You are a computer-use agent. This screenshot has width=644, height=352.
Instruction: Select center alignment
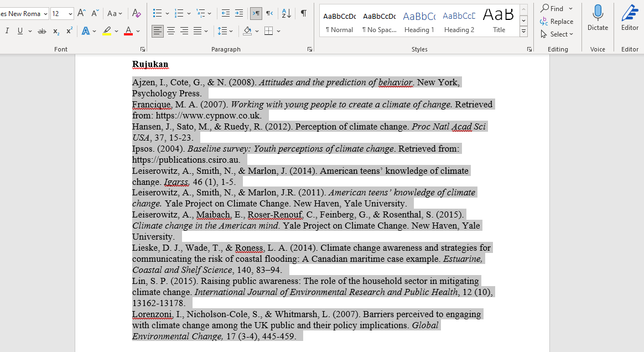tap(171, 31)
